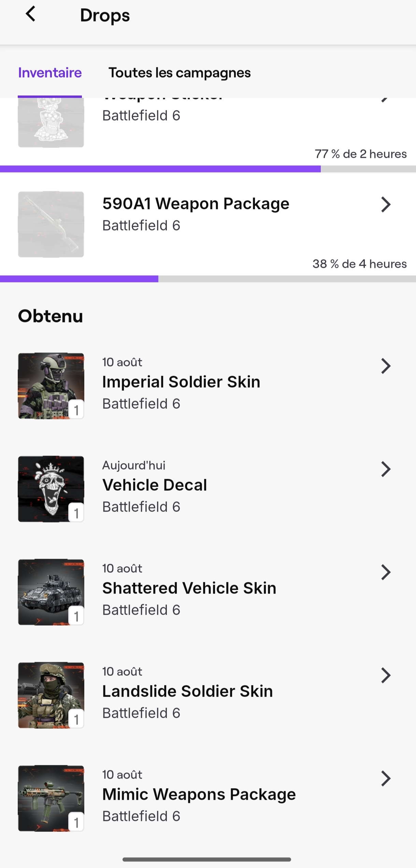Tap the back arrow icon
The height and width of the screenshot is (868, 416).
point(31,14)
